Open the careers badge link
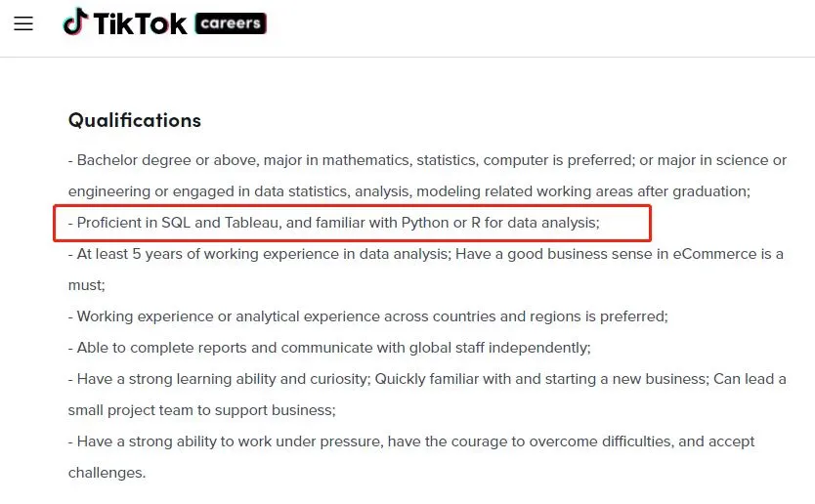Image resolution: width=815 pixels, height=504 pixels. click(x=231, y=23)
